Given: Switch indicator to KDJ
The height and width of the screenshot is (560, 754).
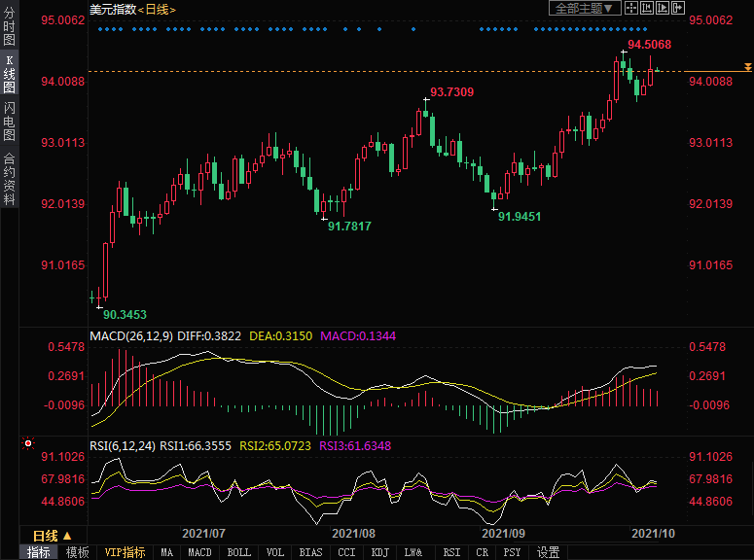Looking at the screenshot, I should (x=378, y=552).
